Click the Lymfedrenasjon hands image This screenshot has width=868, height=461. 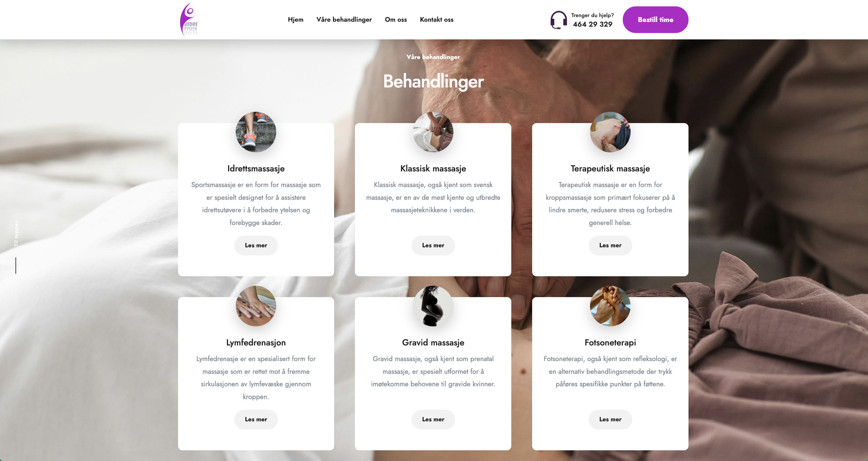tap(256, 306)
